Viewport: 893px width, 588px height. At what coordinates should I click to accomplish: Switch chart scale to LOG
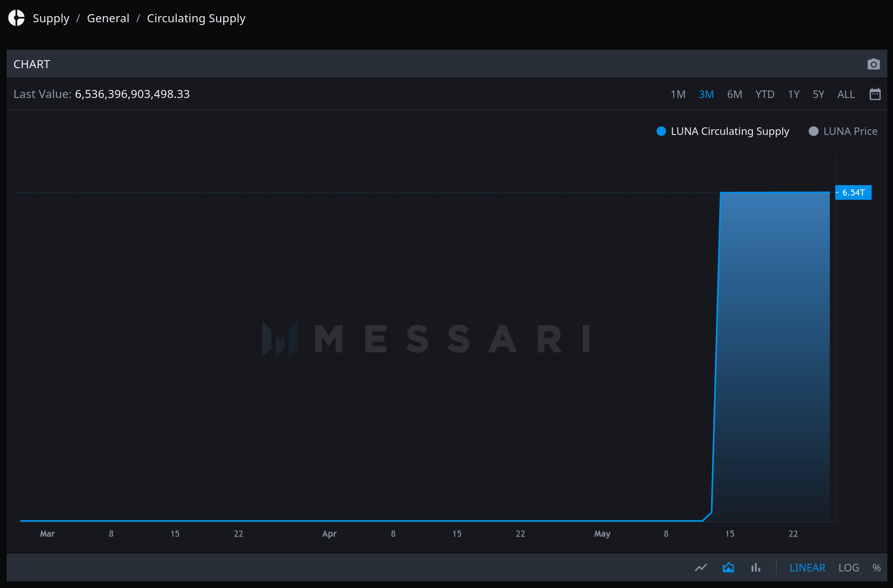pos(848,567)
